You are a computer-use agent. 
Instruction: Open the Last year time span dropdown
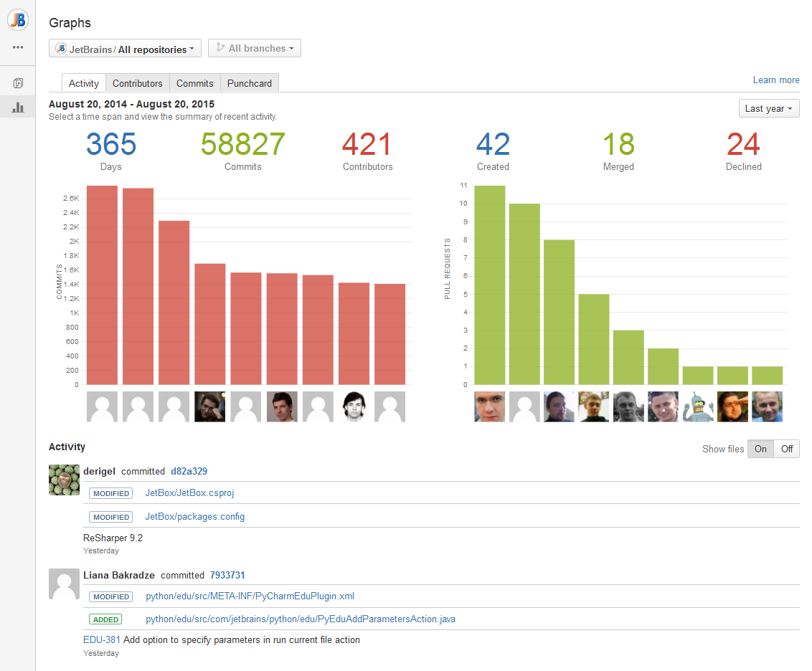point(769,108)
